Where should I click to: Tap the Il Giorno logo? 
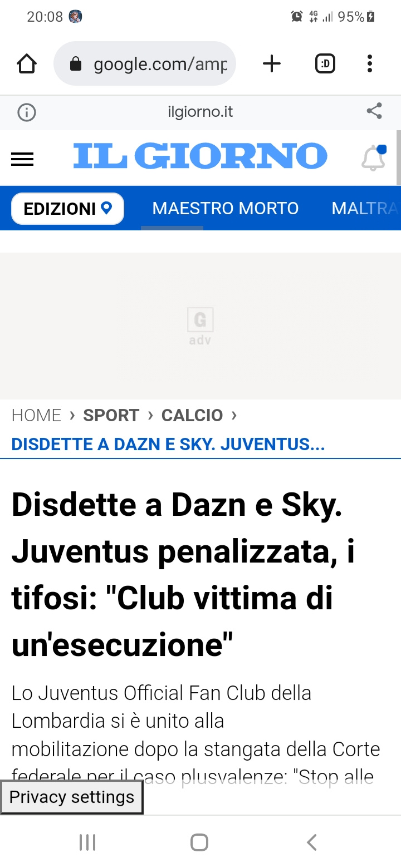(x=200, y=156)
